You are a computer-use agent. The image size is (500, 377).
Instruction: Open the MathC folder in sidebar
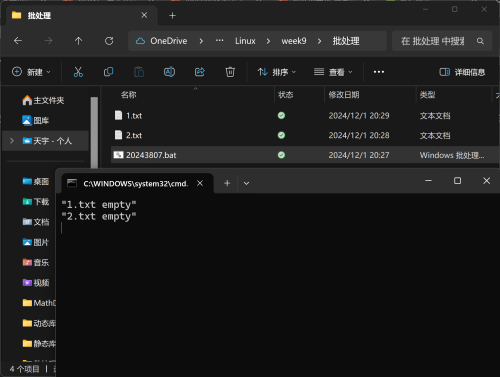click(x=39, y=303)
